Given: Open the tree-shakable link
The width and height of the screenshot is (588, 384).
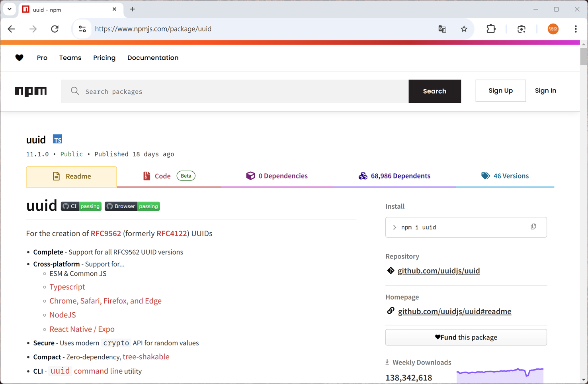Looking at the screenshot, I should (146, 357).
